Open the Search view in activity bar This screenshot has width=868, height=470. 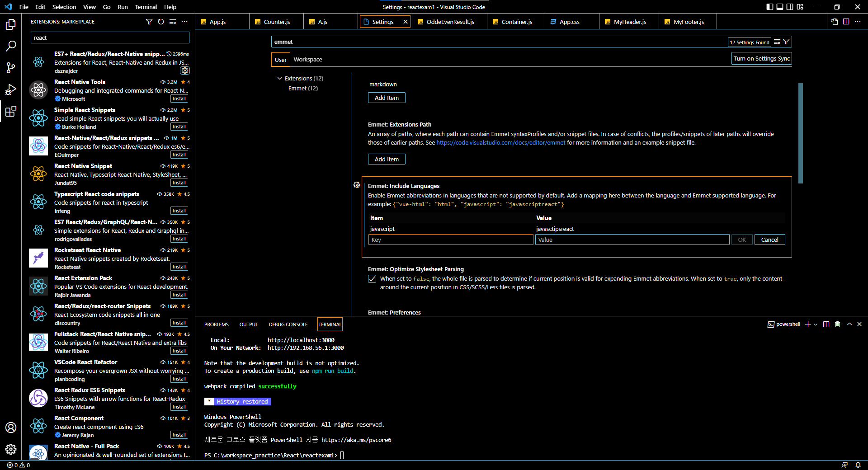pyautogui.click(x=11, y=46)
